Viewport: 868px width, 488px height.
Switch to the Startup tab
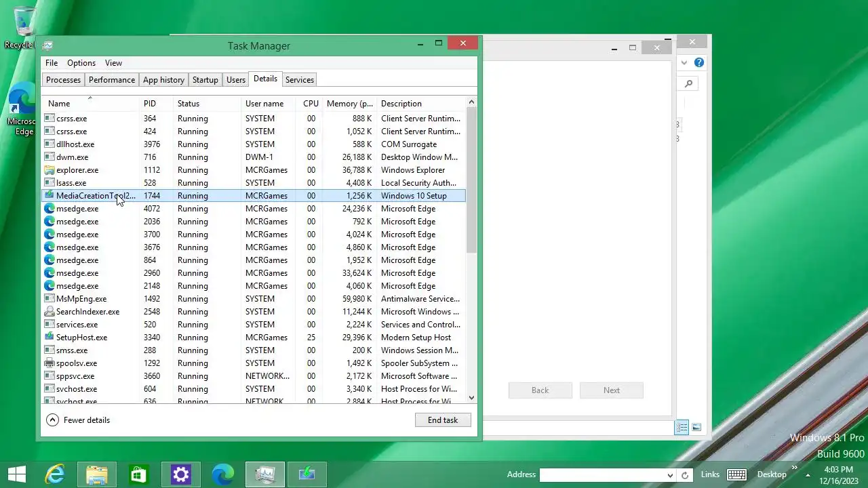coord(205,80)
